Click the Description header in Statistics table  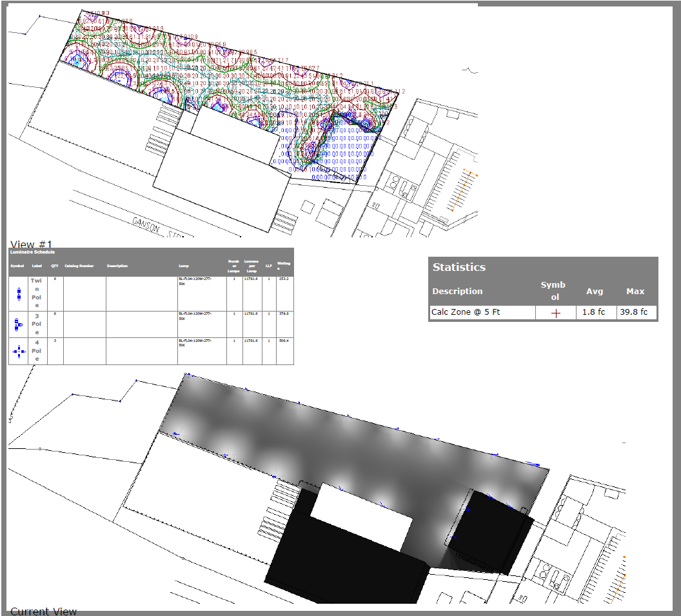pos(457,291)
